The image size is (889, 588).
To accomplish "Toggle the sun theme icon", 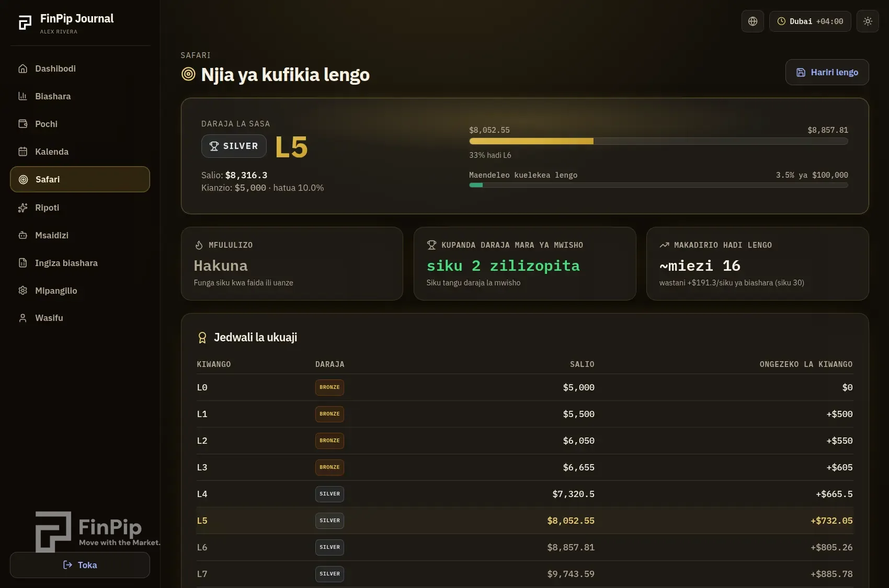I will [x=868, y=21].
